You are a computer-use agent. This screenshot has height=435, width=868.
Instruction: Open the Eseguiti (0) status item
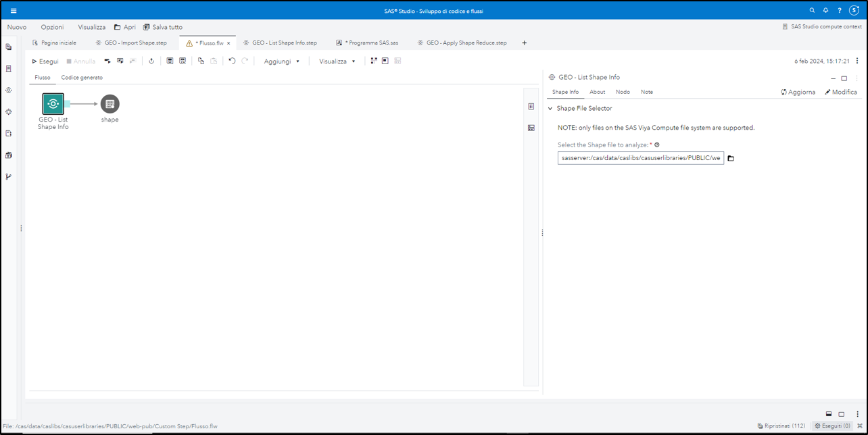tap(833, 426)
